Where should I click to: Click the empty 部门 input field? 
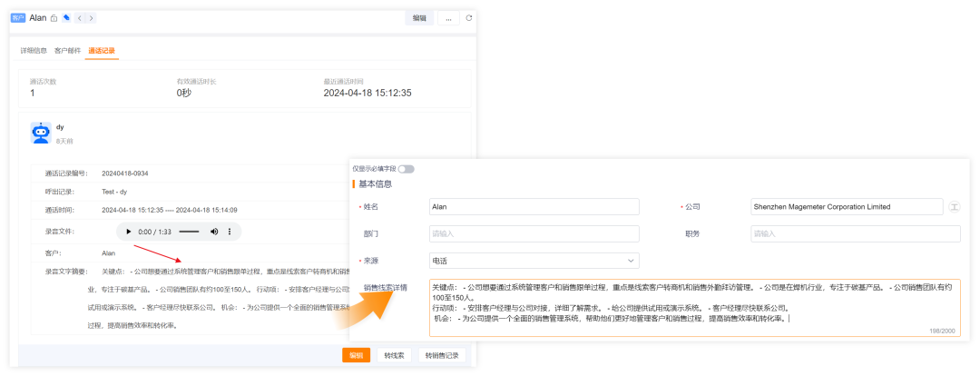tap(534, 234)
